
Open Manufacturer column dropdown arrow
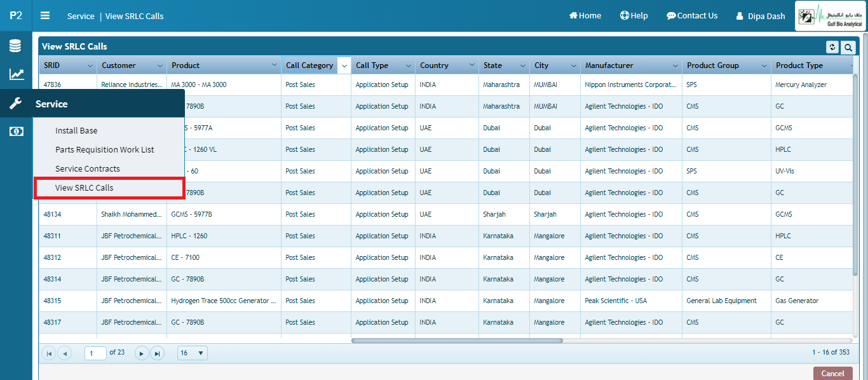tap(675, 65)
